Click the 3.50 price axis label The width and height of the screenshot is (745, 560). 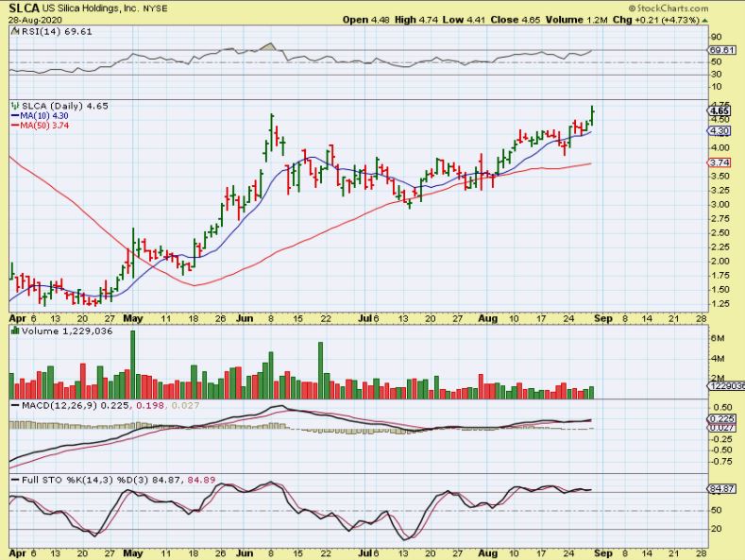tap(720, 177)
